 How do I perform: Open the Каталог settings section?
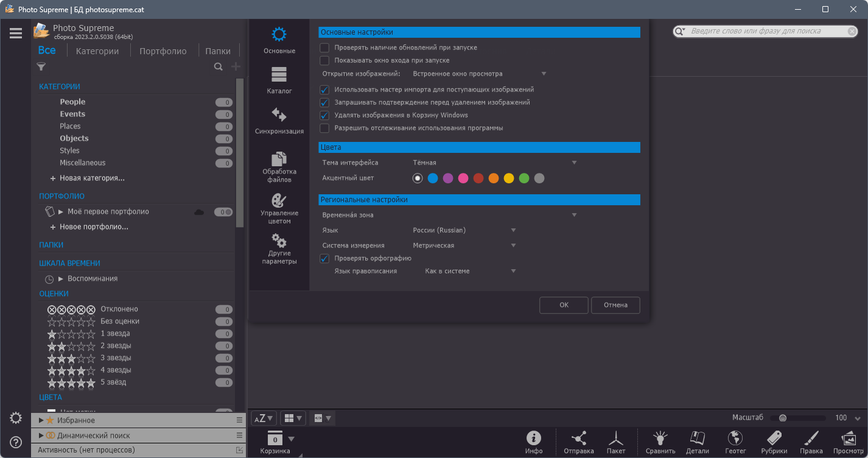click(279, 80)
